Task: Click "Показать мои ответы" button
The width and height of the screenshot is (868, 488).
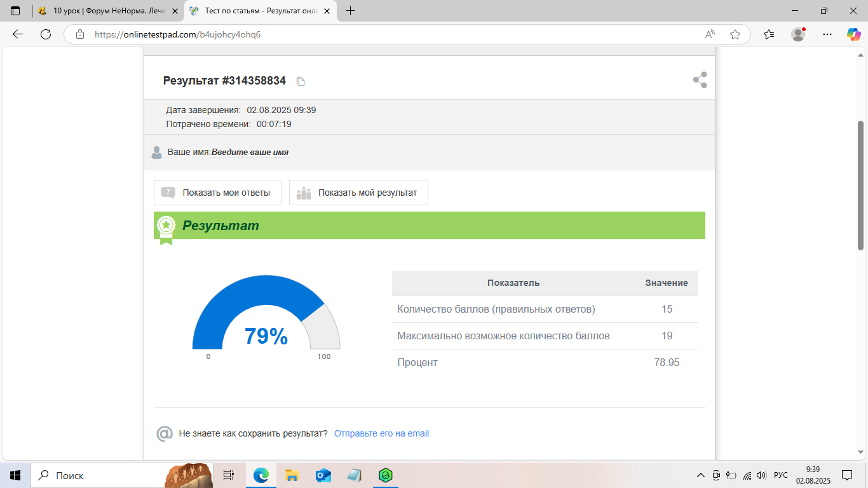Action: [x=217, y=193]
